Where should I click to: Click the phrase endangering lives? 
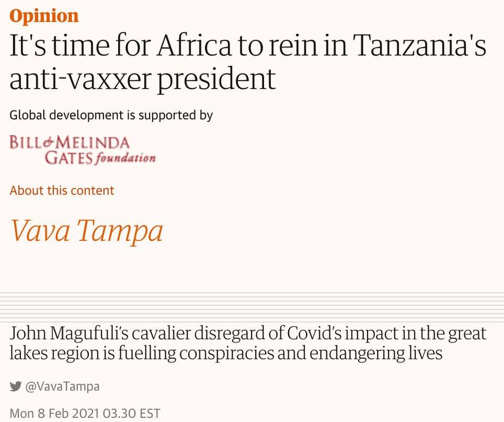coord(376,353)
